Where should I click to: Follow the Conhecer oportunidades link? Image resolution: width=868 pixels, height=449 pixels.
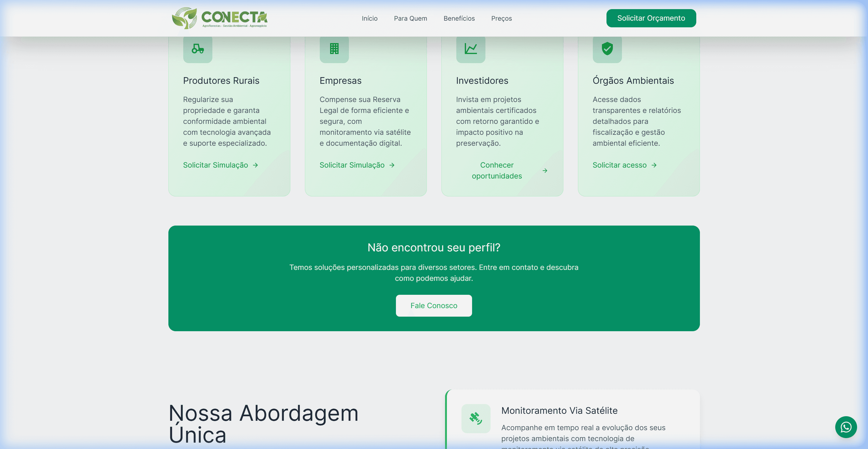tap(497, 170)
